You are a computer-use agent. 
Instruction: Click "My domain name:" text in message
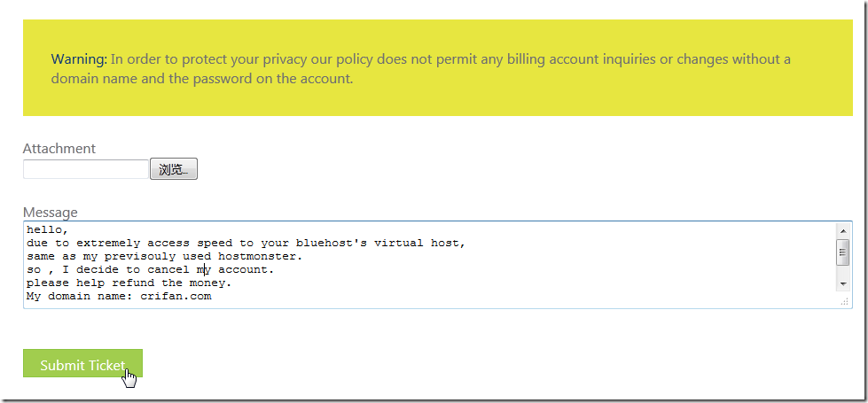(79, 297)
